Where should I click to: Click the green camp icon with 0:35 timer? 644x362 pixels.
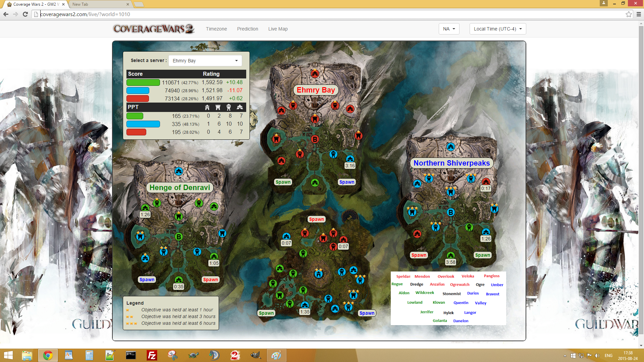[179, 280]
